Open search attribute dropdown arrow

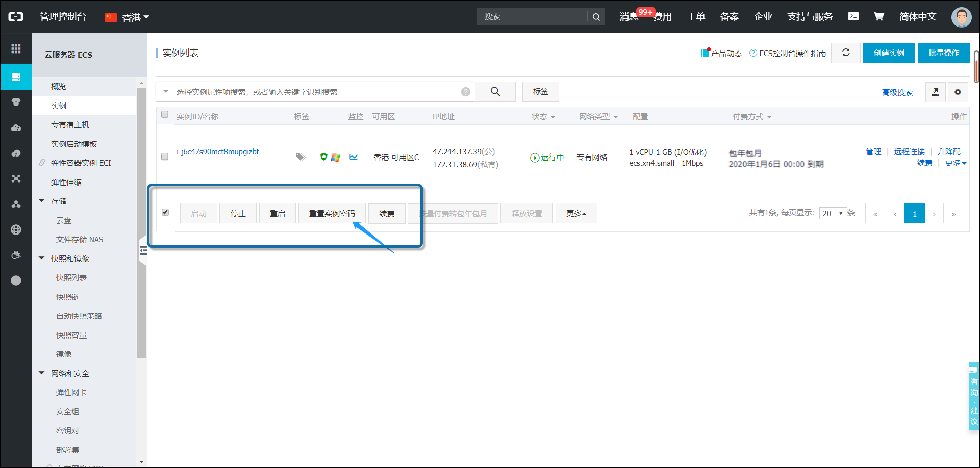[166, 92]
